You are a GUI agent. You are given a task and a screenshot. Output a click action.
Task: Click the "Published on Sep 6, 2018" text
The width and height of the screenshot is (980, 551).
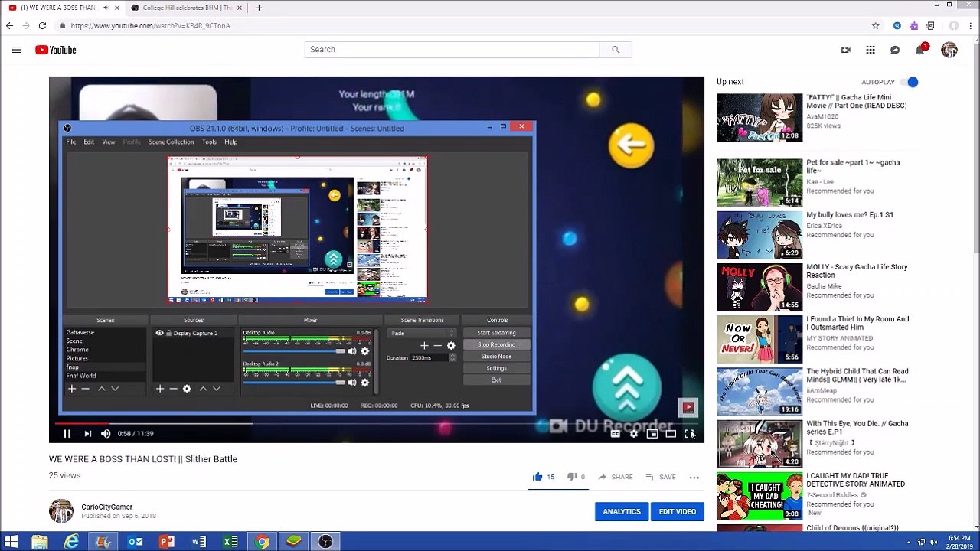(x=119, y=516)
